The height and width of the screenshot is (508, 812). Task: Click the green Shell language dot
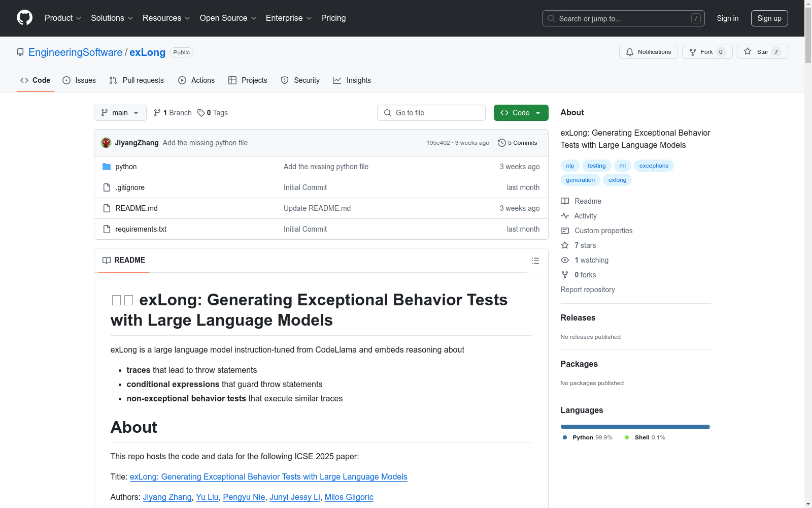[x=627, y=437]
